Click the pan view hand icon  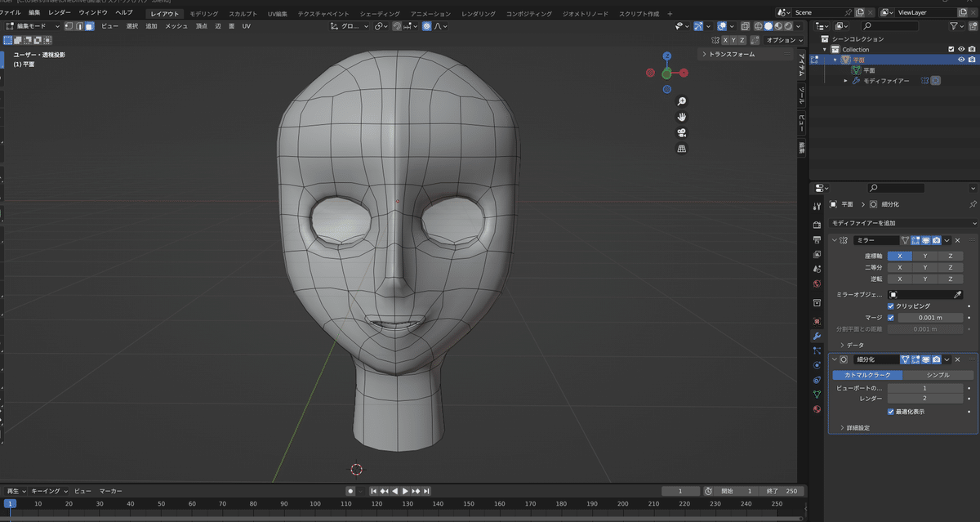682,117
